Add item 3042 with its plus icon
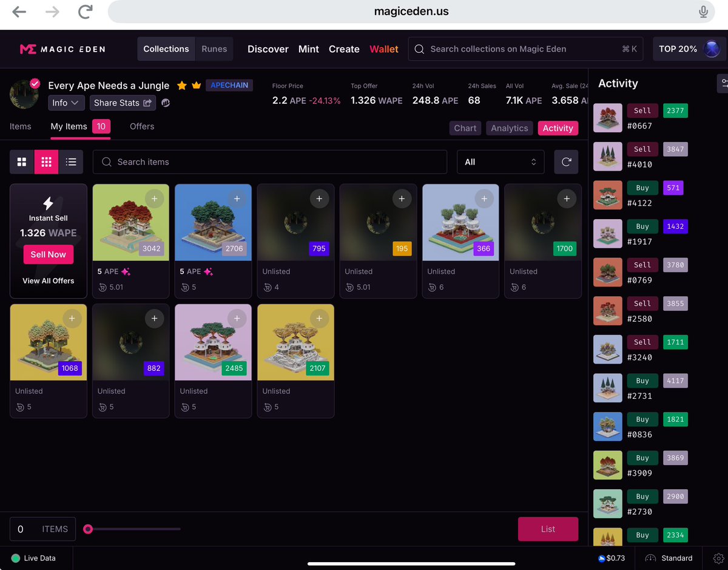728x570 pixels. pos(154,198)
